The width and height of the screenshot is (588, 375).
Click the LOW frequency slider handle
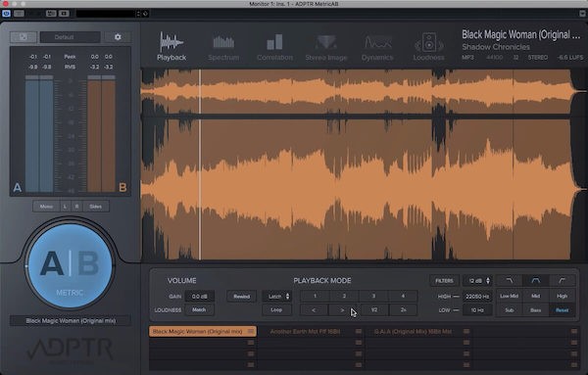click(456, 310)
